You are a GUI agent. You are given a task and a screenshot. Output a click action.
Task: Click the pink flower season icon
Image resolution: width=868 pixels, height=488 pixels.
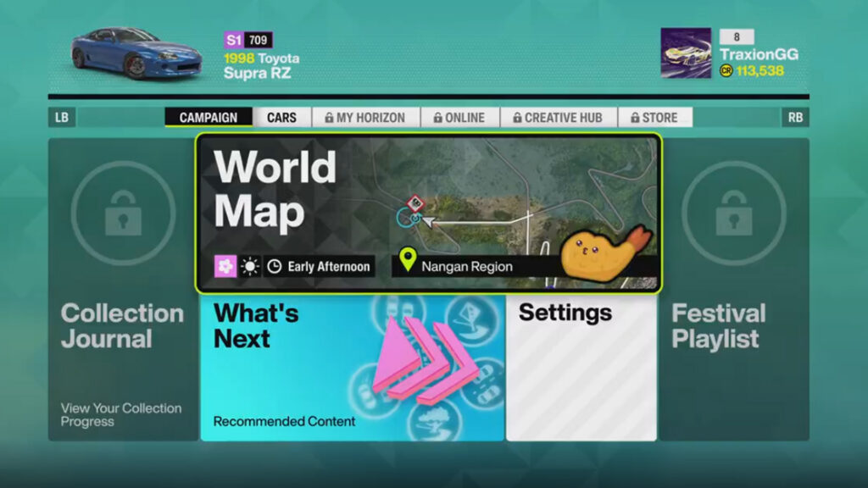(x=225, y=267)
